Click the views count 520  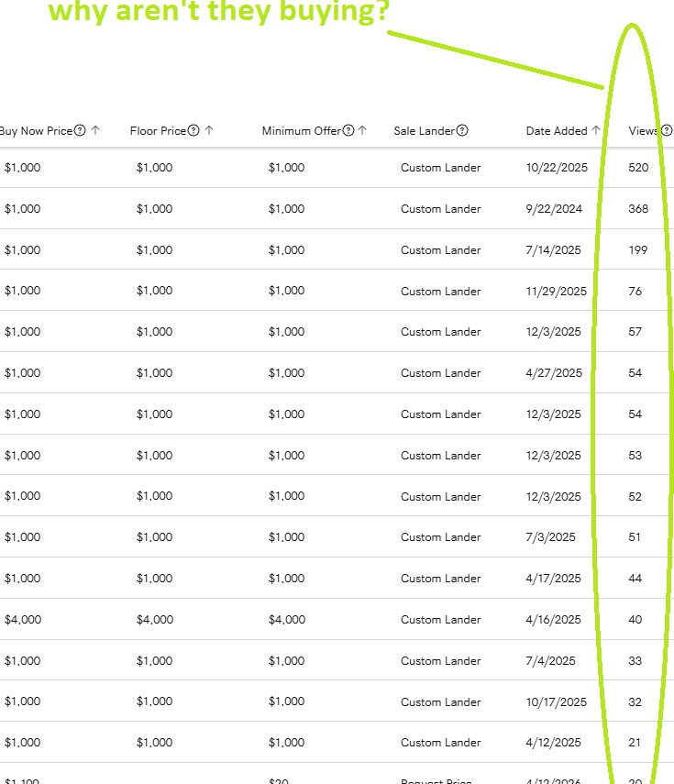point(638,168)
